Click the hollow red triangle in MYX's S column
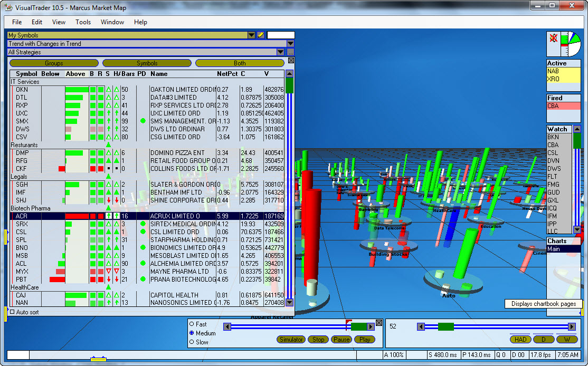The height and width of the screenshot is (366, 588). pyautogui.click(x=108, y=271)
